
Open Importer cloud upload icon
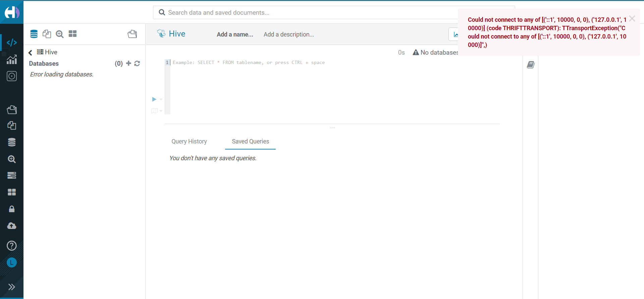(12, 226)
